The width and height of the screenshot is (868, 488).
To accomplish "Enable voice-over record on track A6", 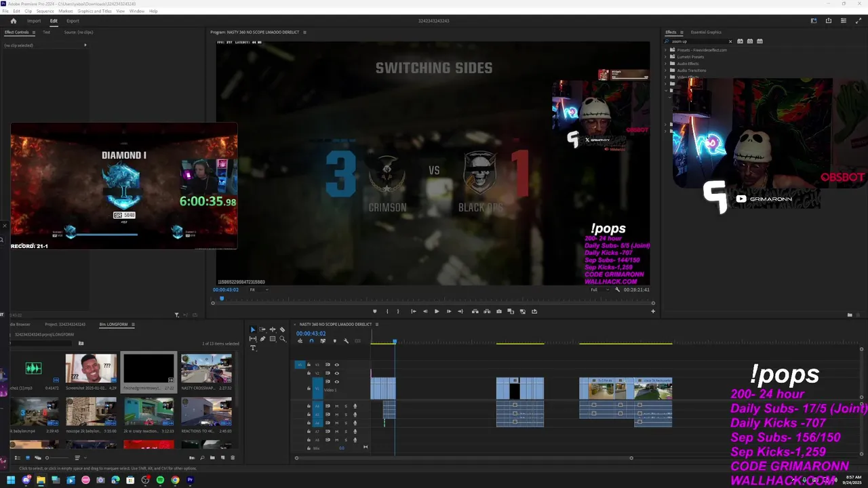I will pos(355,423).
